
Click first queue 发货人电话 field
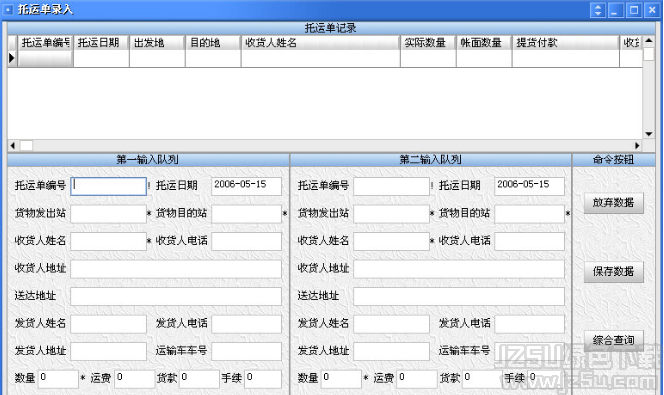point(246,324)
